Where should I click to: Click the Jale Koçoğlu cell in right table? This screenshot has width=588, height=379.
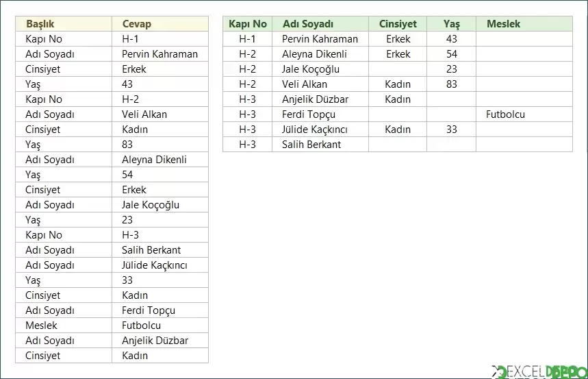click(x=320, y=69)
